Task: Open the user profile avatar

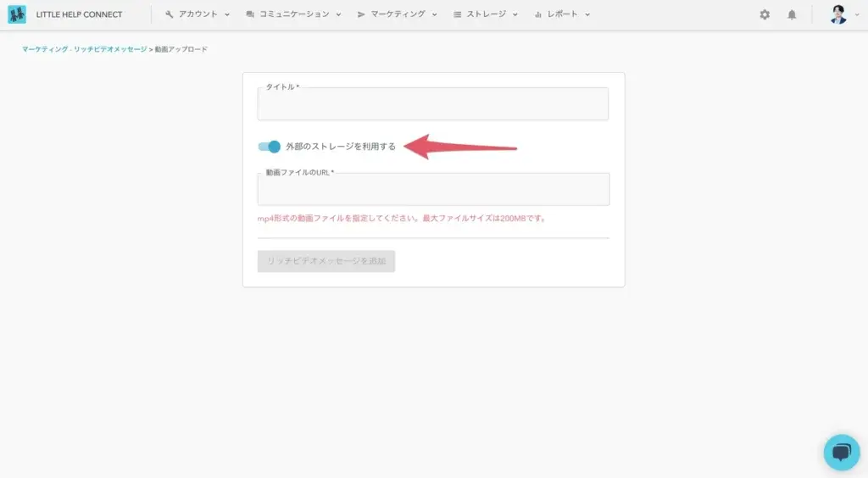Action: [838, 14]
